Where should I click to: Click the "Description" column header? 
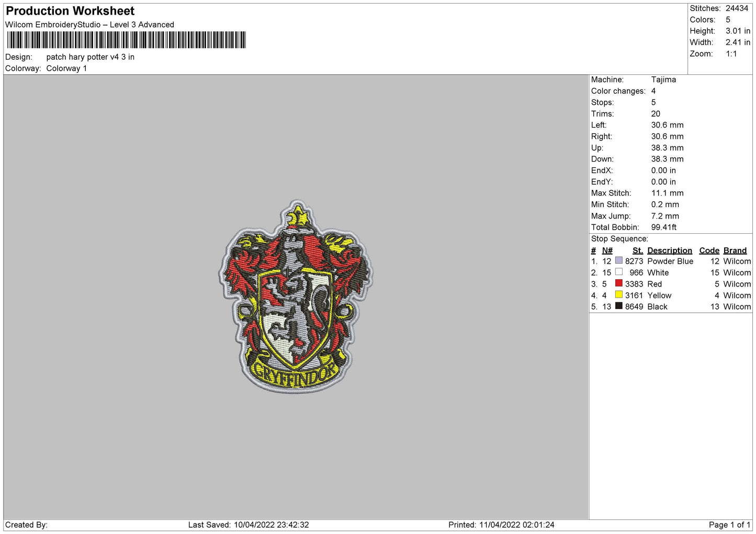pos(670,251)
